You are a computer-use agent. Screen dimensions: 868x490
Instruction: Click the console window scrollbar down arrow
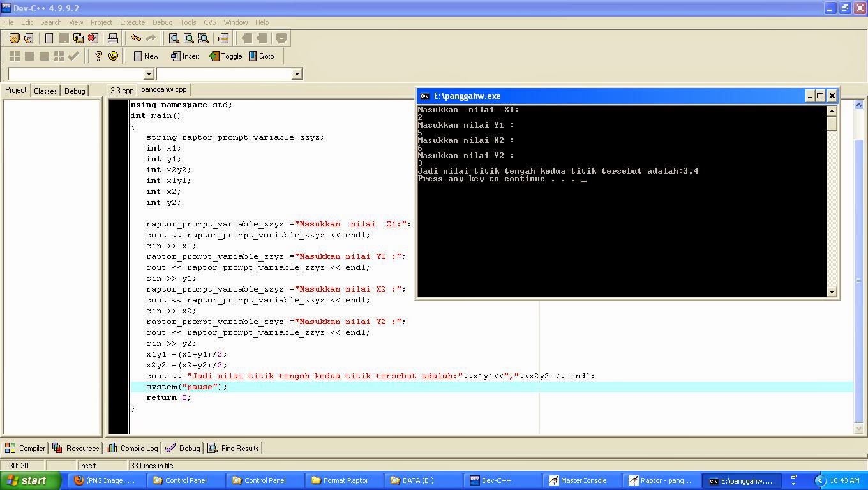(x=832, y=292)
